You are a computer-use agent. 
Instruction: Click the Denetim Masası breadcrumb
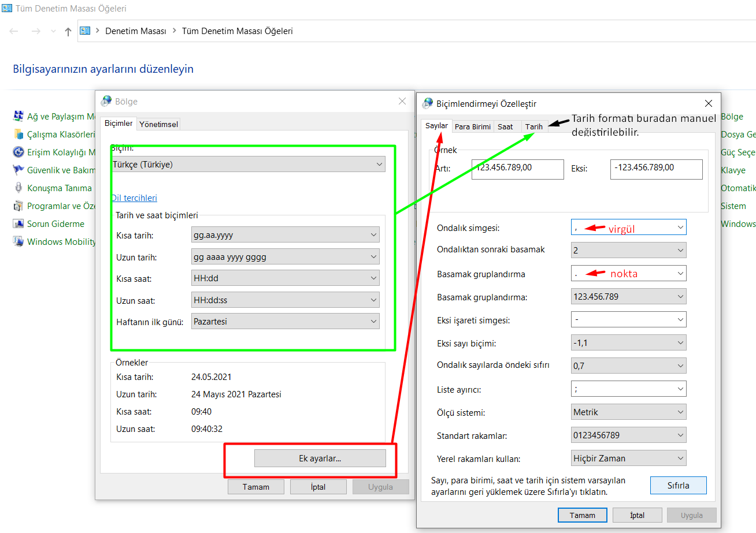click(x=136, y=31)
